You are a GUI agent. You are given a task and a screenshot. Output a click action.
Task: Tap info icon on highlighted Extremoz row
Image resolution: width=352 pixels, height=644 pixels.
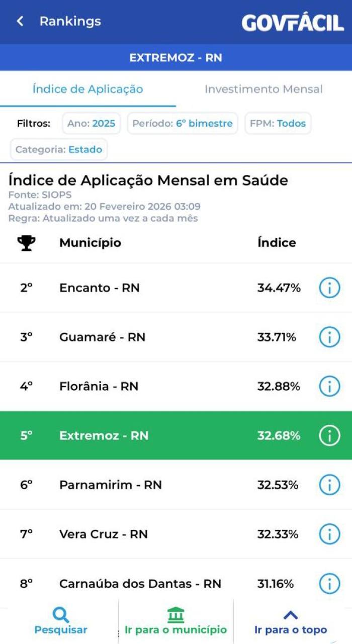pyautogui.click(x=329, y=436)
